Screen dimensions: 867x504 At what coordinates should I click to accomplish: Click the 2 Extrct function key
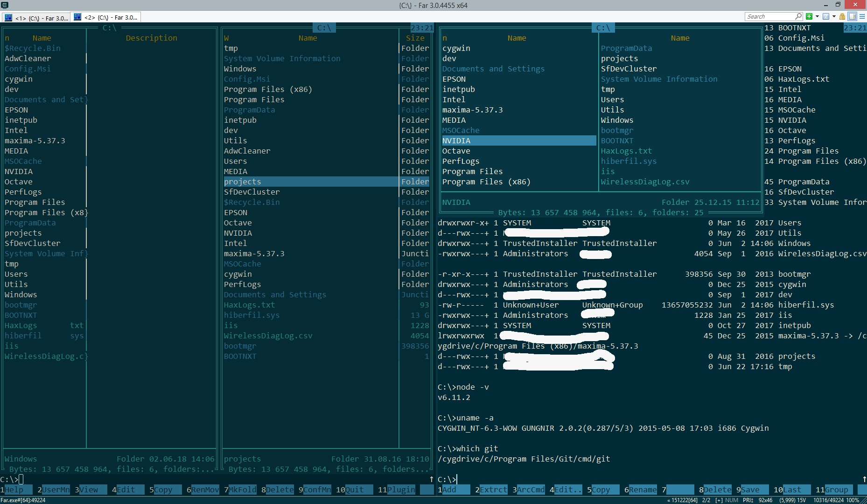click(x=491, y=490)
